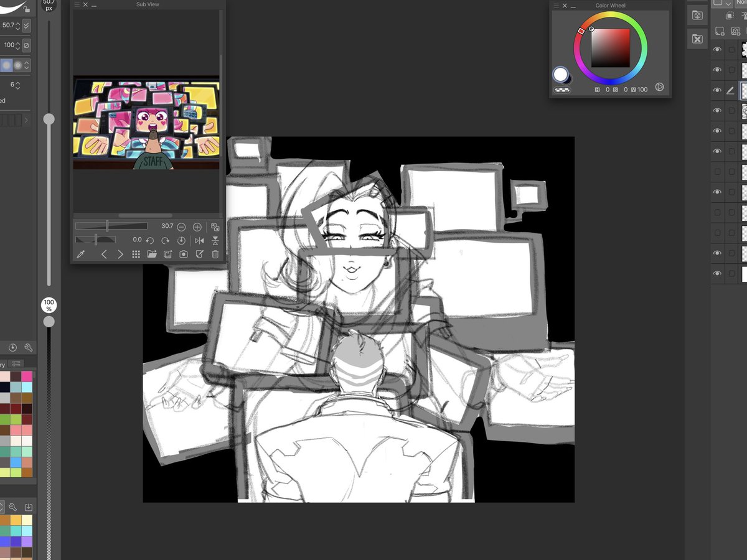Step the stabilization value 6
The image size is (747, 560).
point(17,85)
